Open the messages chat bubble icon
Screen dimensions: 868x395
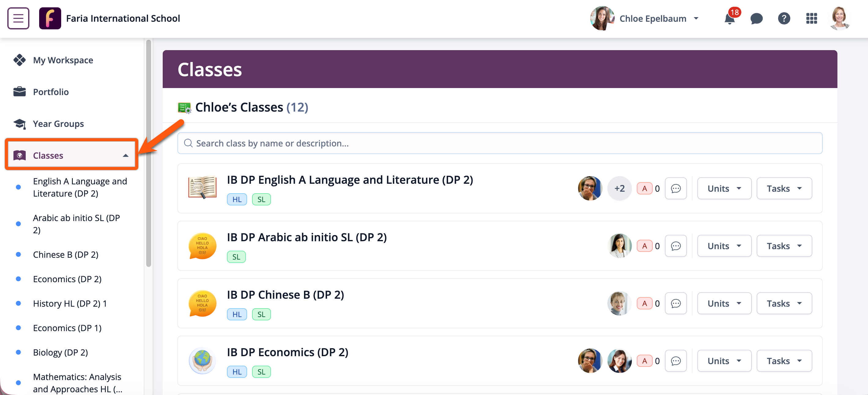[x=756, y=19]
